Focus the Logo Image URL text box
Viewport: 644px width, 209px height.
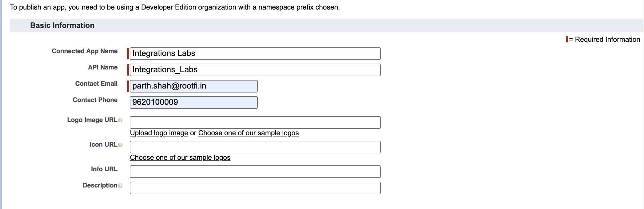(255, 122)
